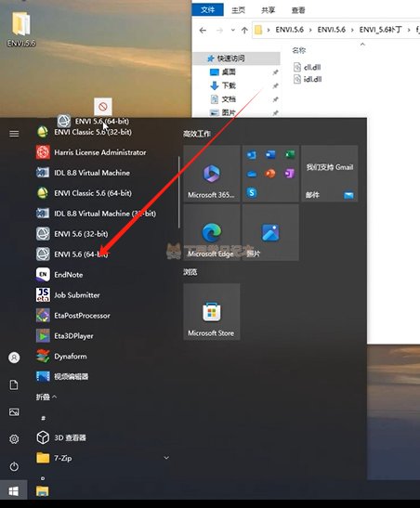Viewport: 420px width, 508px height.
Task: Open IDL 8.8 Virtual Machine (32-bit)
Action: point(96,214)
